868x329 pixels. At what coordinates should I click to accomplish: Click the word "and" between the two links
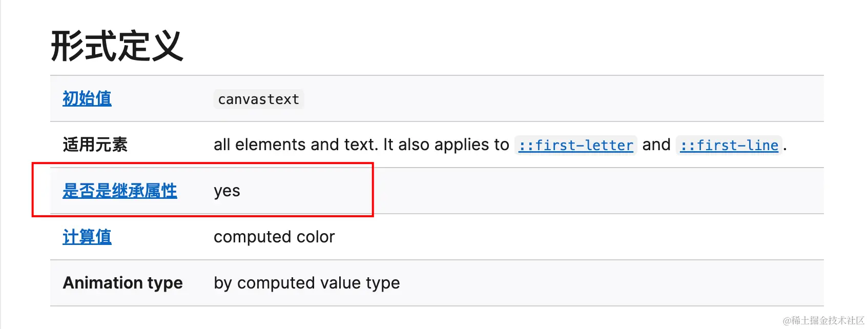[x=656, y=145]
